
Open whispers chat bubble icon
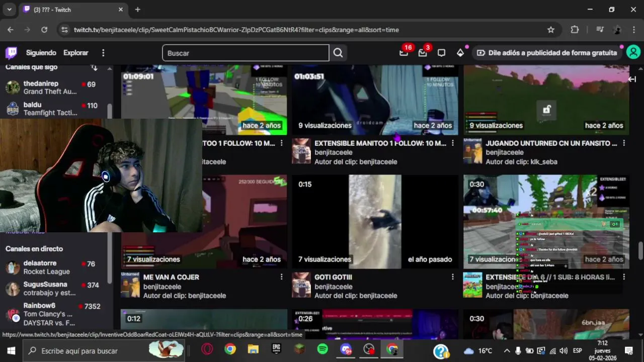[x=441, y=53]
